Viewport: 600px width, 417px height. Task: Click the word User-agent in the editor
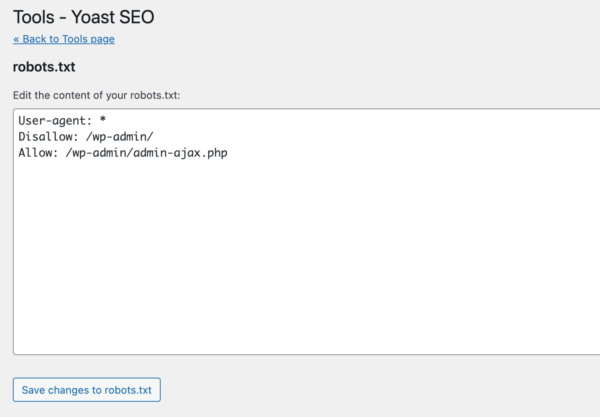pyautogui.click(x=50, y=121)
